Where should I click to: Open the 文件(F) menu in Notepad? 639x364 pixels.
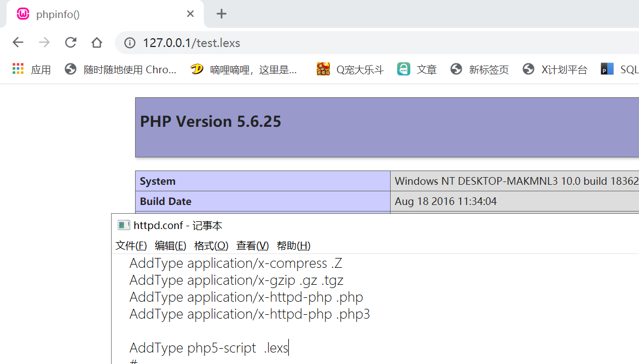click(131, 245)
